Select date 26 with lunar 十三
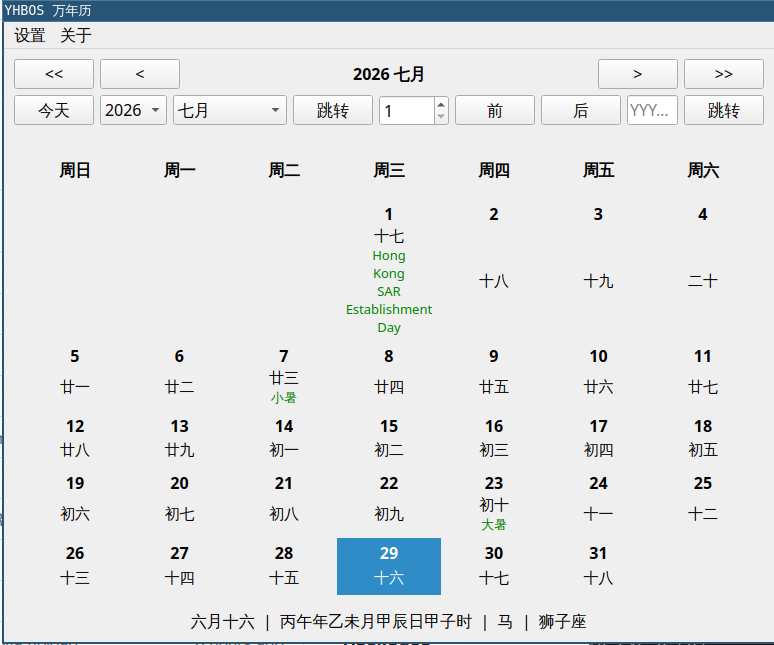Viewport: 774px width, 645px height. click(x=75, y=567)
